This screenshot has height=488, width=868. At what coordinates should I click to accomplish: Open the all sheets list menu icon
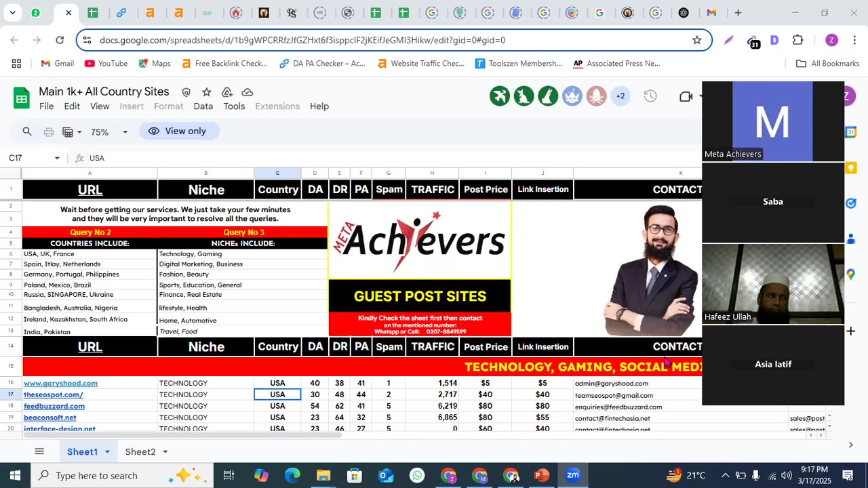point(39,451)
